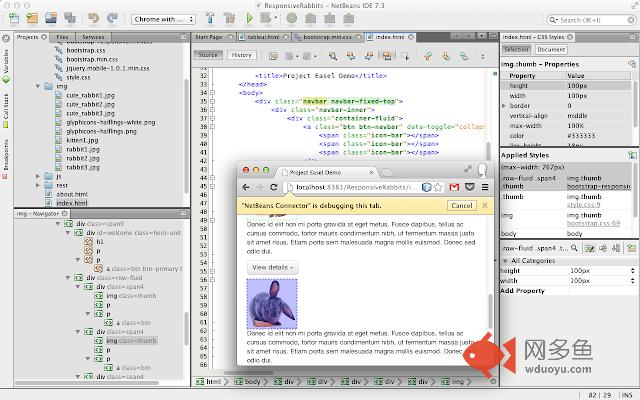Open dropdown arrow beside Debug Project icon
The image size is (640, 400).
(276, 18)
